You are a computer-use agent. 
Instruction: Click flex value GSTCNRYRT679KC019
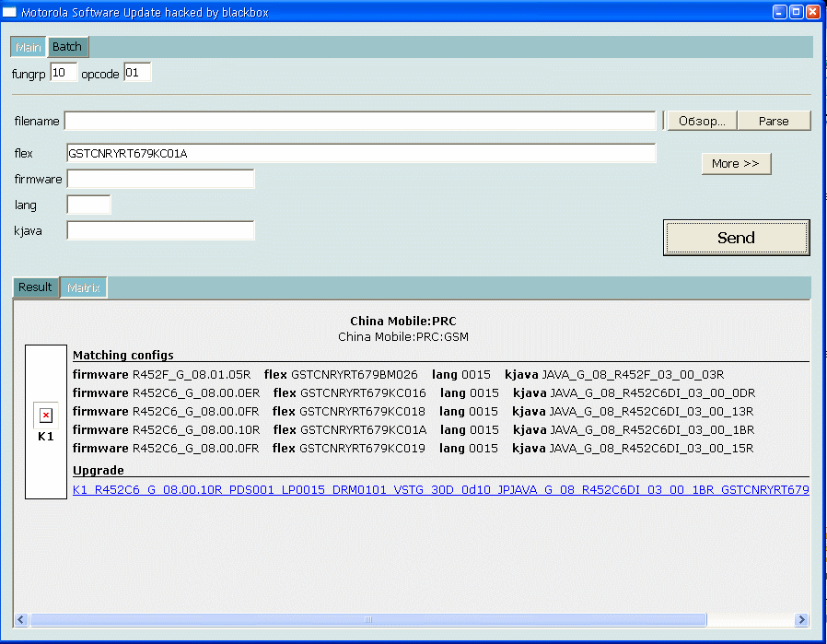click(362, 449)
